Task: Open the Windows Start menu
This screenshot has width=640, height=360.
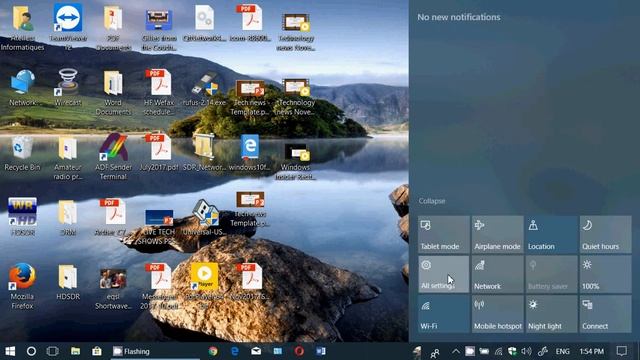Action: [x=10, y=351]
